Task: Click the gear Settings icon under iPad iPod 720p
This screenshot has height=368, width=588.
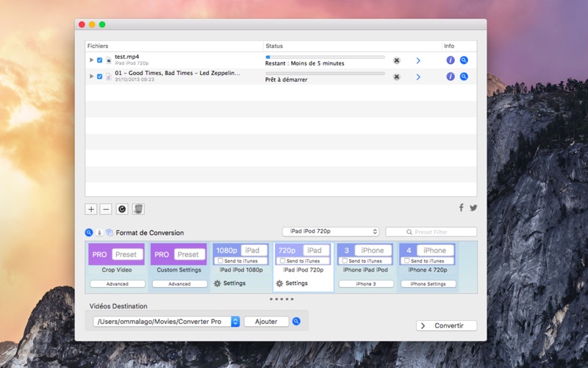Action: pyautogui.click(x=279, y=283)
